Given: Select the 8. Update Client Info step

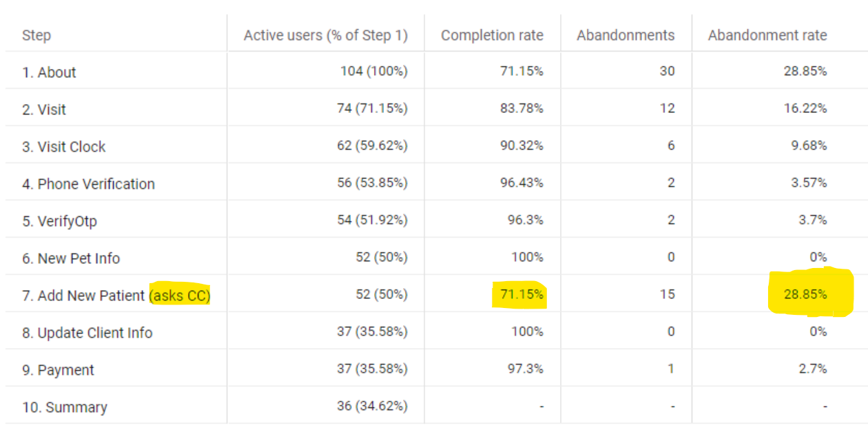Looking at the screenshot, I should [x=87, y=333].
